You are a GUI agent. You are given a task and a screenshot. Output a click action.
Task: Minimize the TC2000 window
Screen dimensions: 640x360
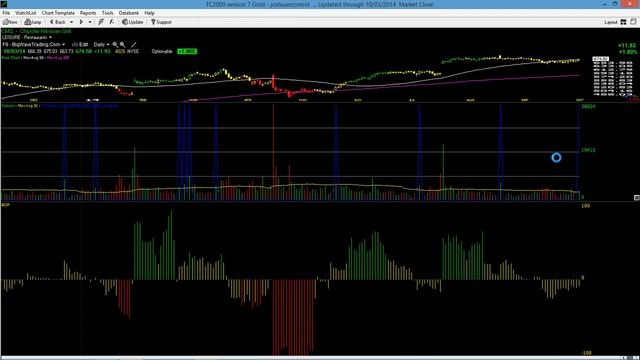tap(604, 4)
